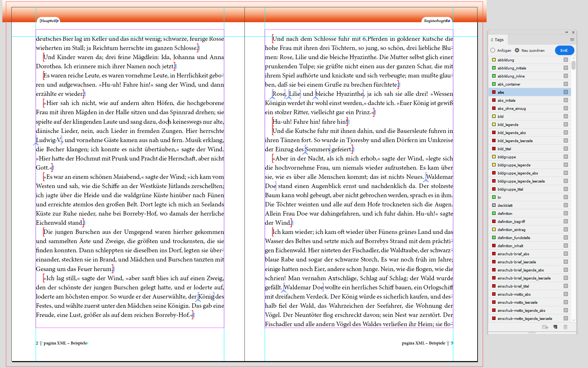The height and width of the screenshot is (368, 588).
Task: Click the icon right of bildgruppe_titel row
Action: [566, 189]
